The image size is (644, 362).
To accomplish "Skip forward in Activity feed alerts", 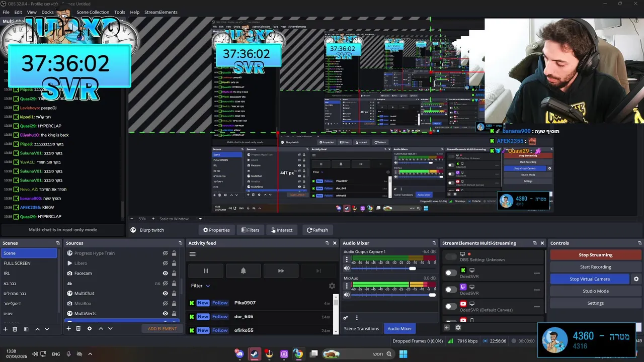I will pos(281,270).
